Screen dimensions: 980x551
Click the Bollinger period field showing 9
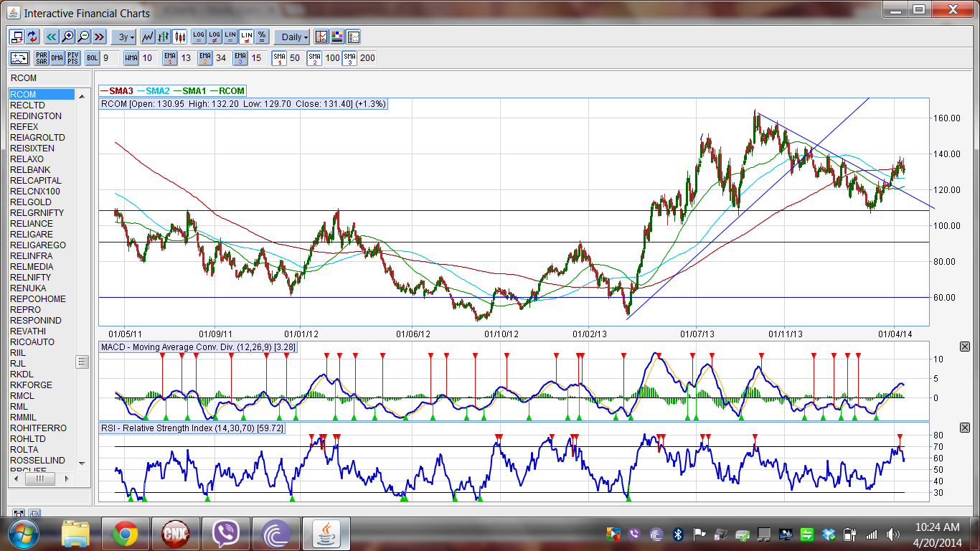tap(110, 58)
